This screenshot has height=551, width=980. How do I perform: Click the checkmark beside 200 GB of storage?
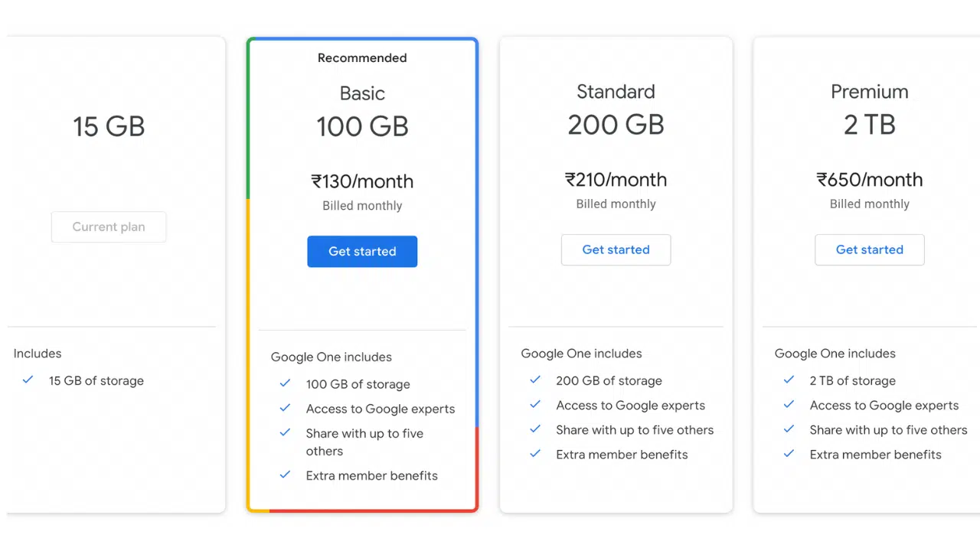[x=535, y=380]
